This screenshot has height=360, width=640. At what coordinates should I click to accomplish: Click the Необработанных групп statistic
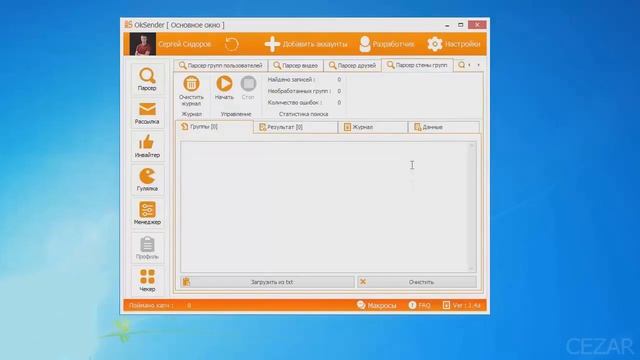click(x=304, y=91)
